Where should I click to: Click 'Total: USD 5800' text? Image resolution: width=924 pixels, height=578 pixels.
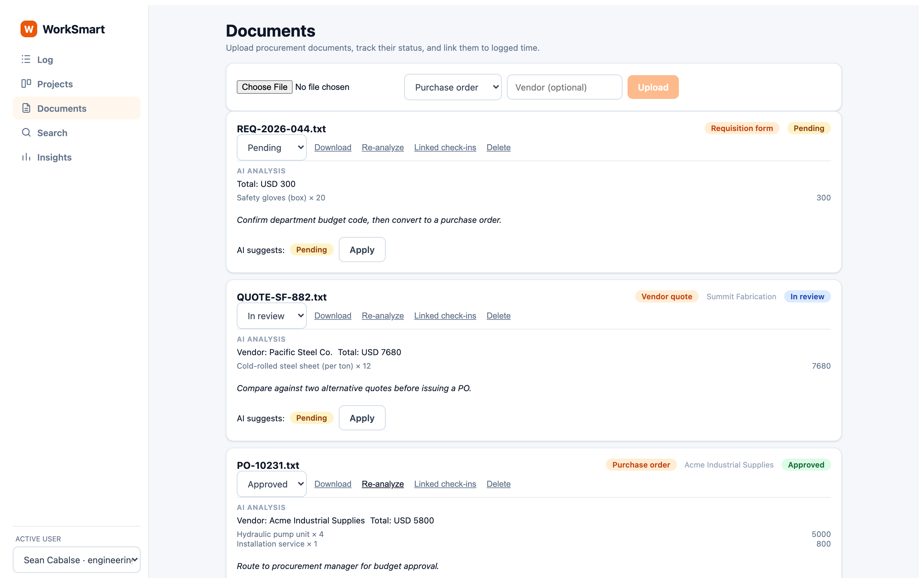[402, 520]
